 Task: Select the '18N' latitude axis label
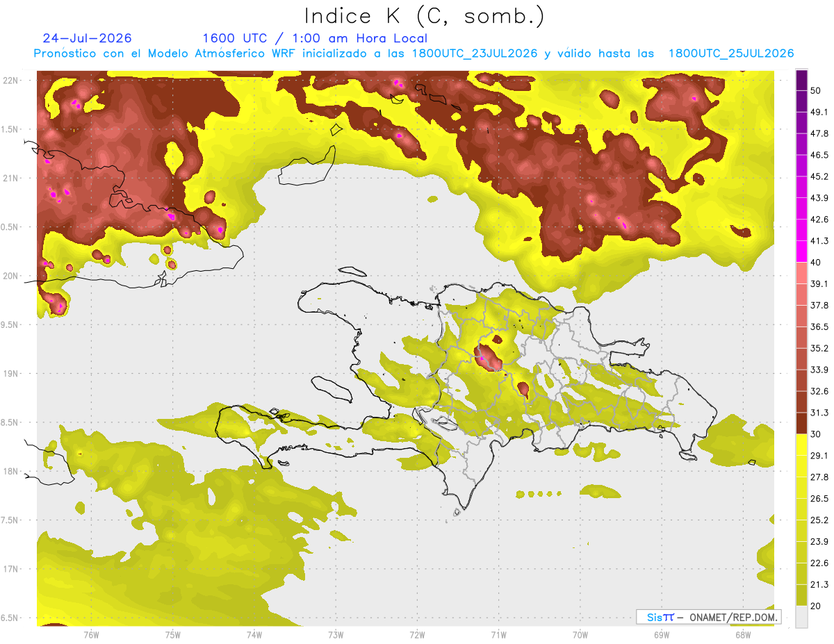[12, 472]
